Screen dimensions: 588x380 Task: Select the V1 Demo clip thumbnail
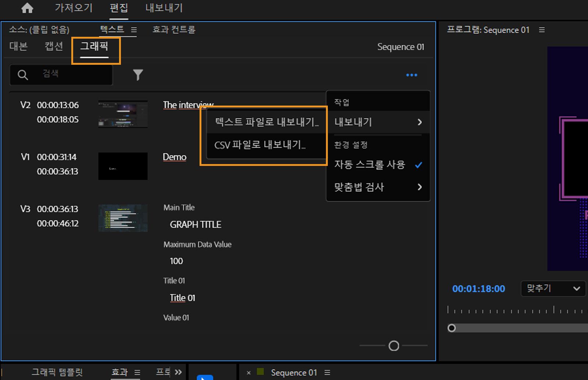pos(123,166)
